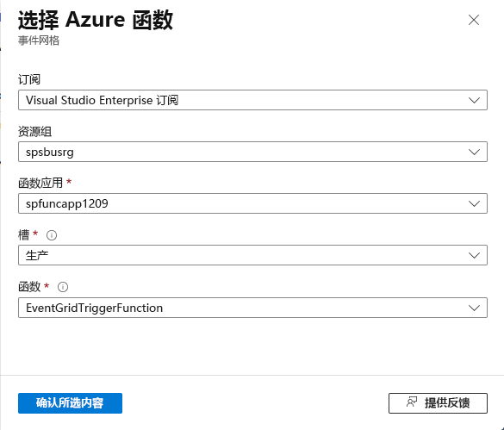Click the 订阅 field label
The height and width of the screenshot is (430, 504).
coord(29,79)
